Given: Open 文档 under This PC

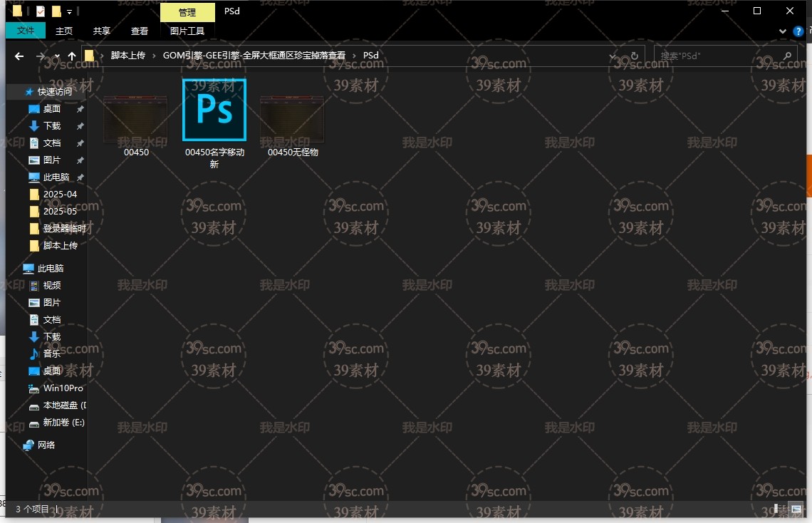Looking at the screenshot, I should (52, 319).
